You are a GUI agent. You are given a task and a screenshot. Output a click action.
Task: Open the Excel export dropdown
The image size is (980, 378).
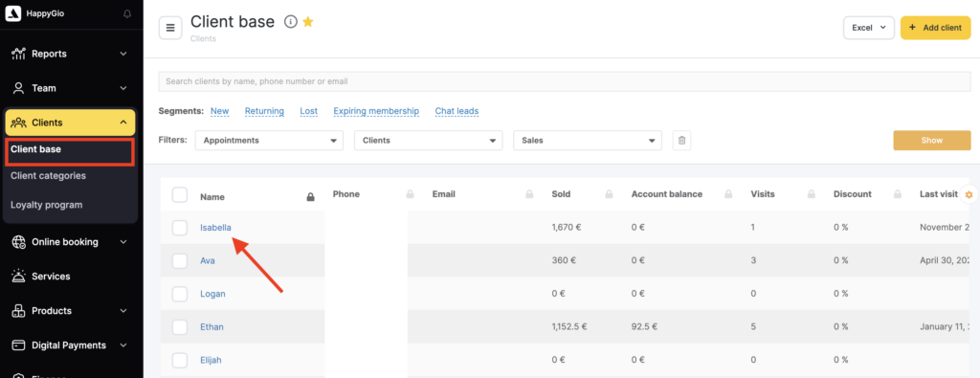pos(869,28)
